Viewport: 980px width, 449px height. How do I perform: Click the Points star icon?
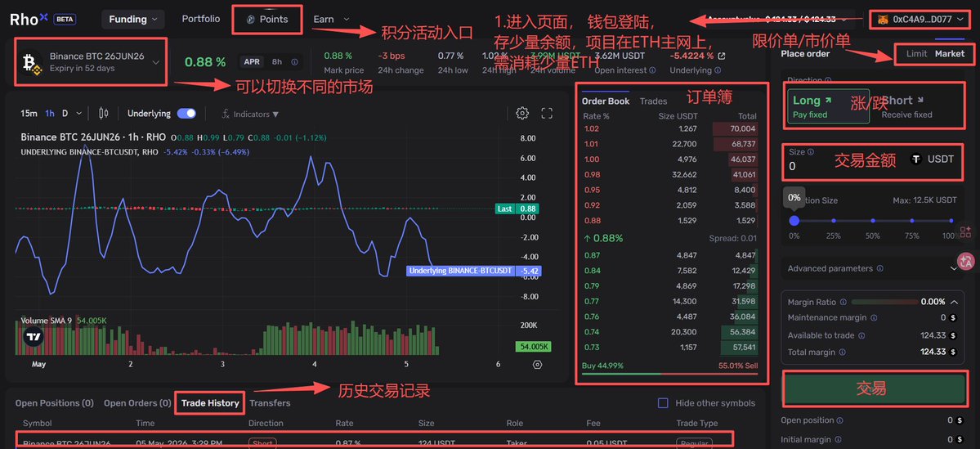[x=251, y=20]
